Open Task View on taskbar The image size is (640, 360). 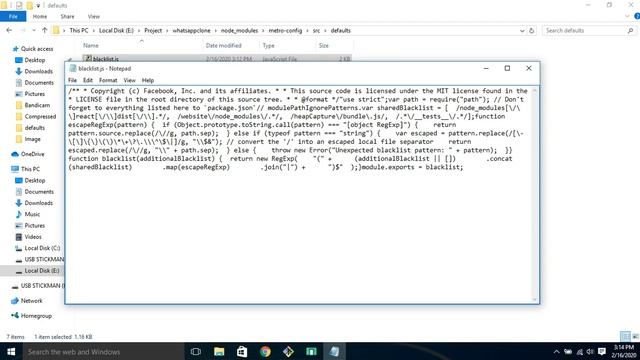[196, 351]
